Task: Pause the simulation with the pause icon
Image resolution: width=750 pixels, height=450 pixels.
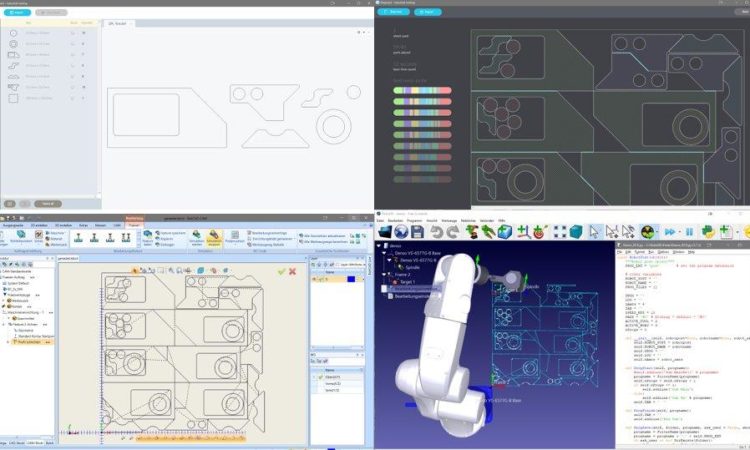Action: coord(689,233)
